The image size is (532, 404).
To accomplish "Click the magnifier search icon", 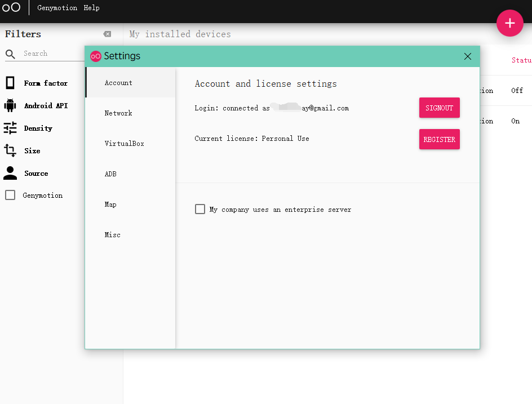I will [10, 54].
